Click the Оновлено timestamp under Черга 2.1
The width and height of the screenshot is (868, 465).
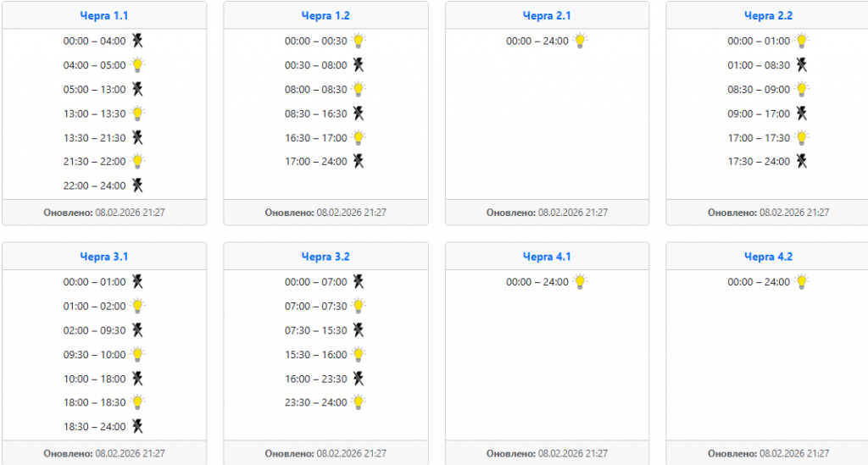click(547, 213)
